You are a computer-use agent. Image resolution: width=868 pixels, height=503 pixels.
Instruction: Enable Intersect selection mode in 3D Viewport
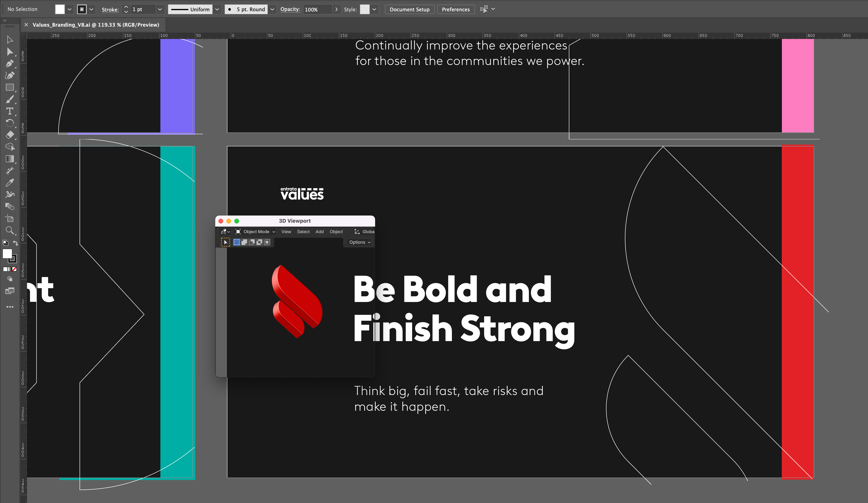[x=267, y=242]
